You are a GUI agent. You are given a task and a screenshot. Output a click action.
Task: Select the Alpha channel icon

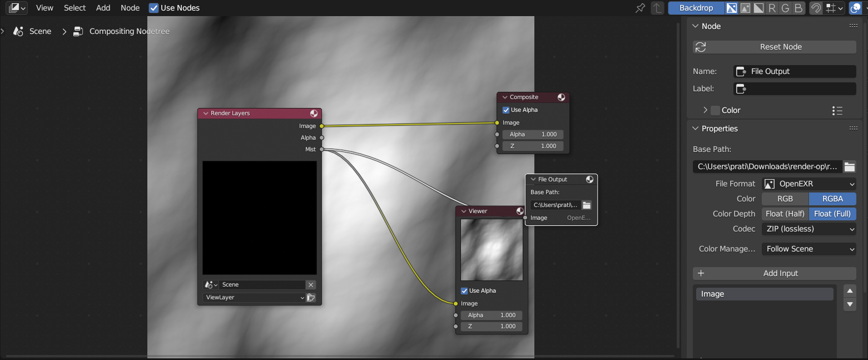click(x=758, y=8)
